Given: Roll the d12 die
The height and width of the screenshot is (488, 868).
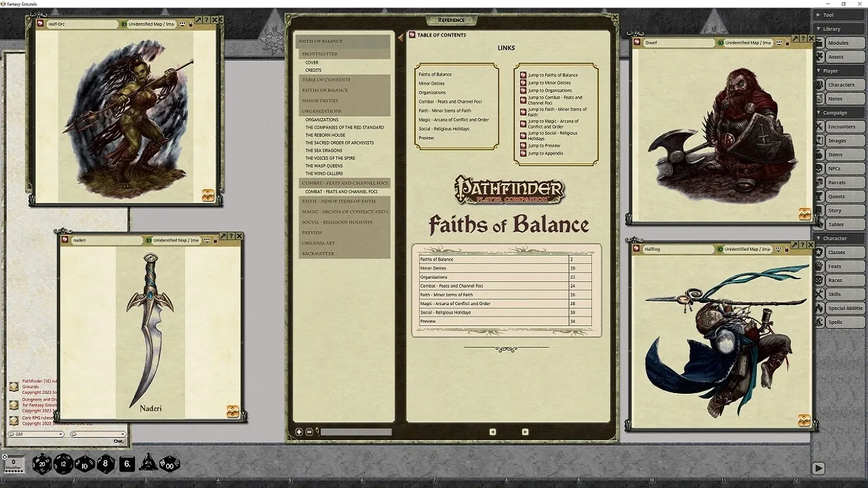Looking at the screenshot, I should tap(63, 464).
